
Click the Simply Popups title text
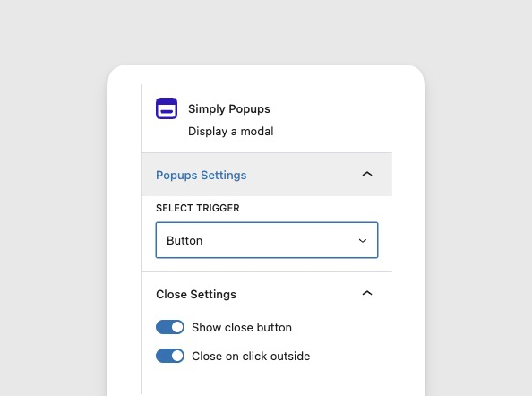229,109
